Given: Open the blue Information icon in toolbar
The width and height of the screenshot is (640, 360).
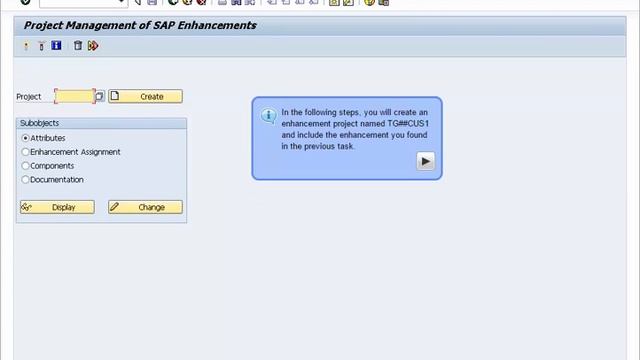Looking at the screenshot, I should click(x=56, y=45).
